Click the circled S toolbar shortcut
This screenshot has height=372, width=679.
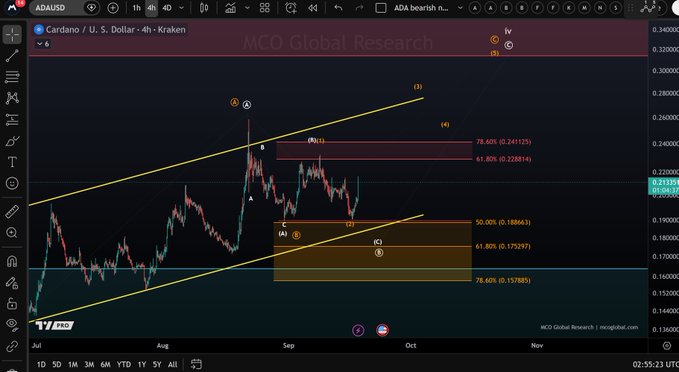click(x=616, y=8)
